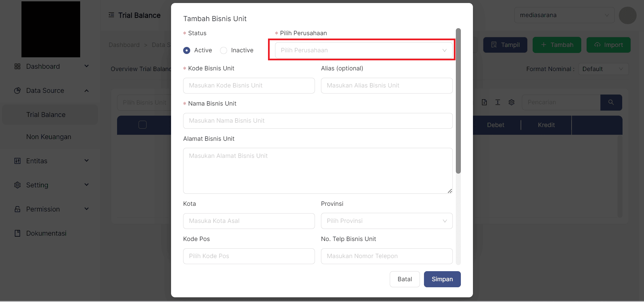This screenshot has width=644, height=302.
Task: Click the magnifier search button
Action: coord(611,102)
